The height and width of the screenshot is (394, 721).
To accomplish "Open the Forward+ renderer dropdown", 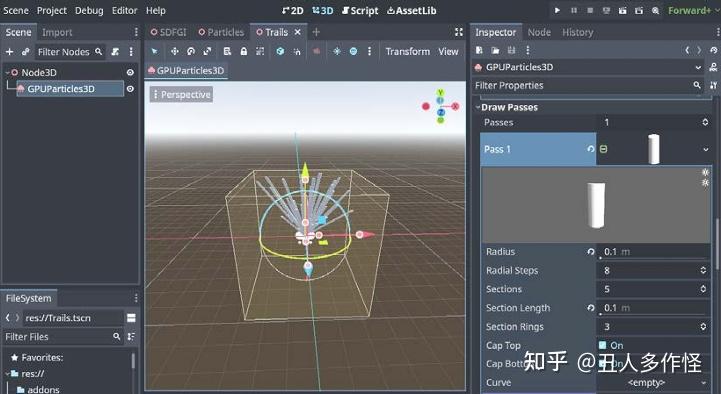I will pos(693,10).
